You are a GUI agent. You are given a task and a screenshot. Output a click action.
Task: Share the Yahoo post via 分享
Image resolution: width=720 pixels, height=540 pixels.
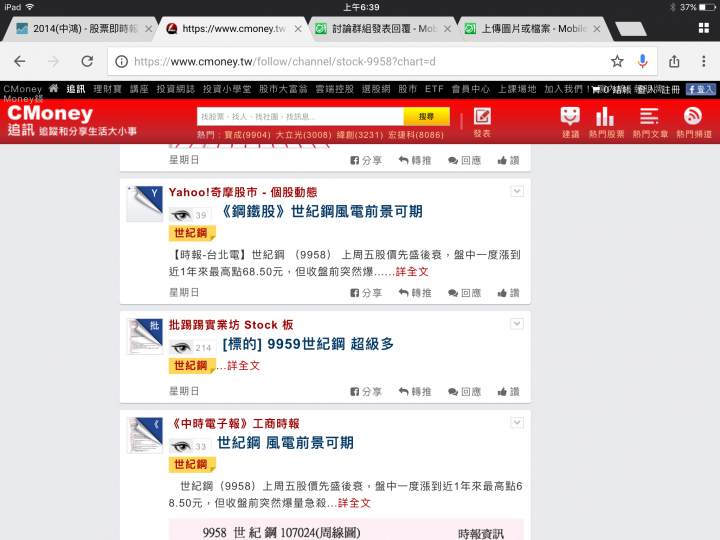(366, 293)
